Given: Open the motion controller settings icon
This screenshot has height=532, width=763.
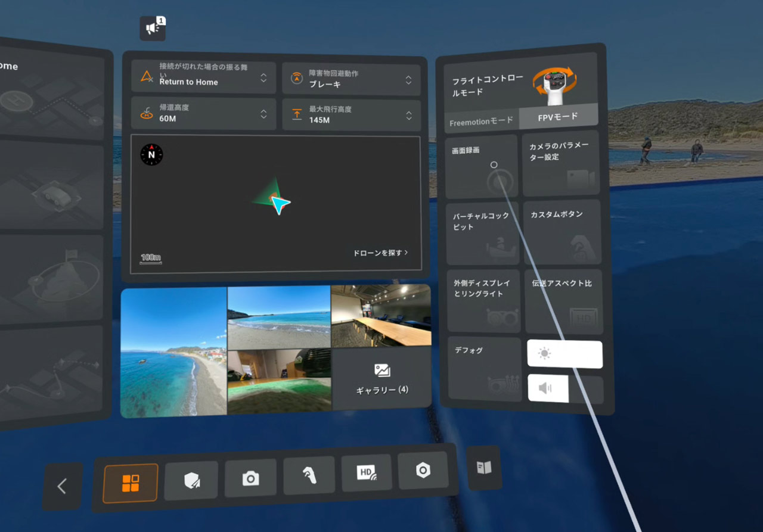Looking at the screenshot, I should 309,475.
